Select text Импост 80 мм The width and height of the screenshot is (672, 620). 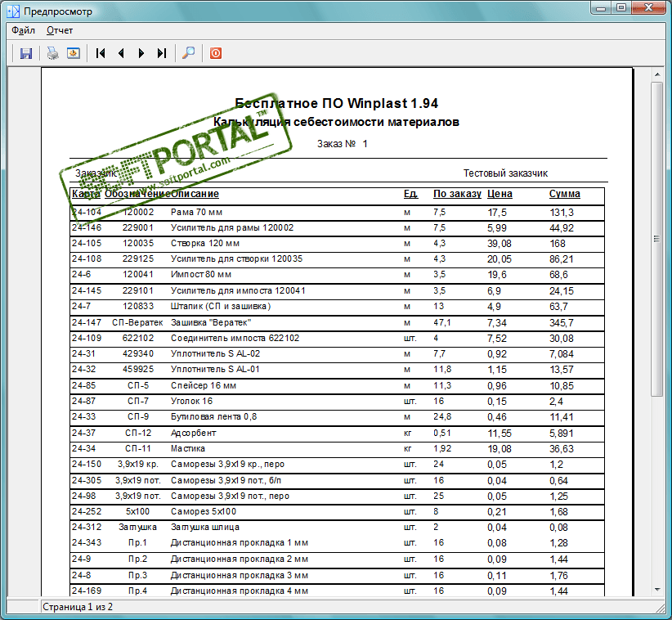click(x=201, y=274)
